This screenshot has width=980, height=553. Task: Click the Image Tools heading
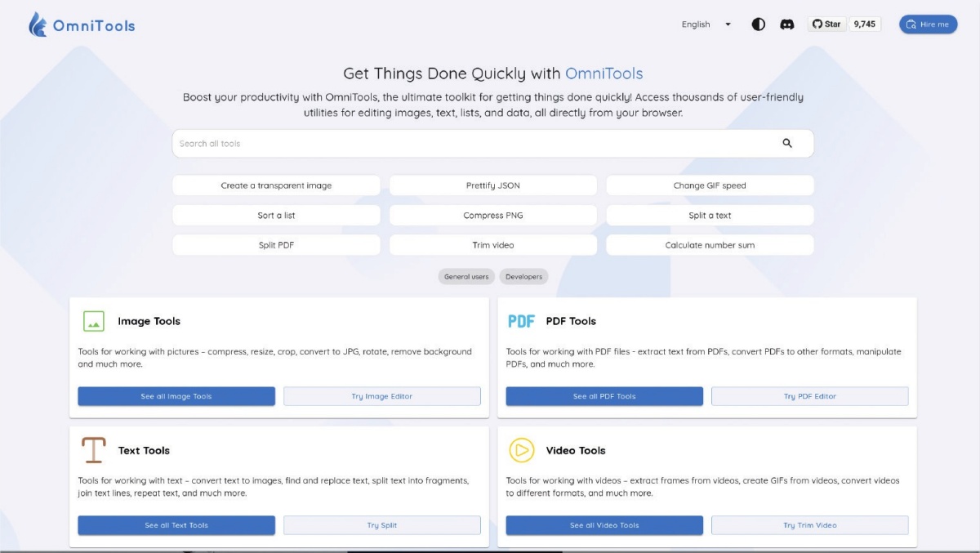pyautogui.click(x=149, y=321)
